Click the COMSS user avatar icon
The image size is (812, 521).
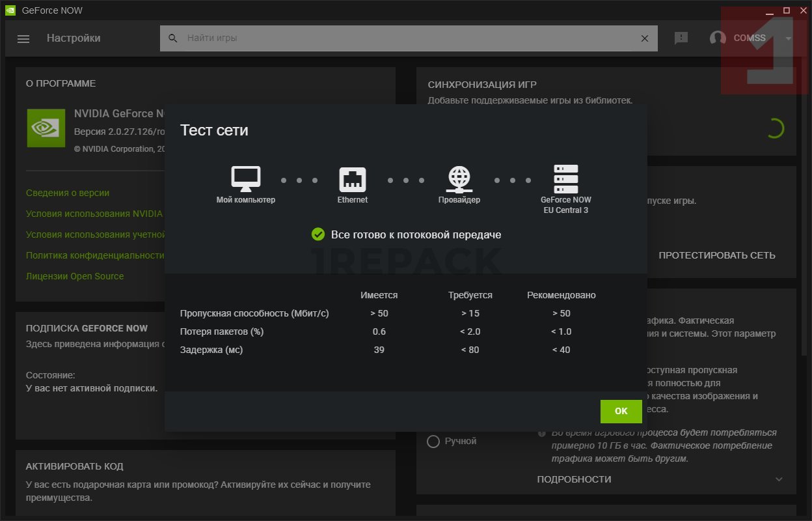click(x=718, y=38)
